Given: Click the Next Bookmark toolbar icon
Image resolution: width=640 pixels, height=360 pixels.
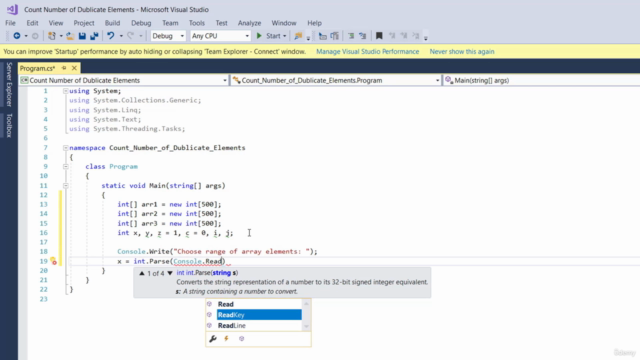Looking at the screenshot, I should pyautogui.click(x=404, y=36).
